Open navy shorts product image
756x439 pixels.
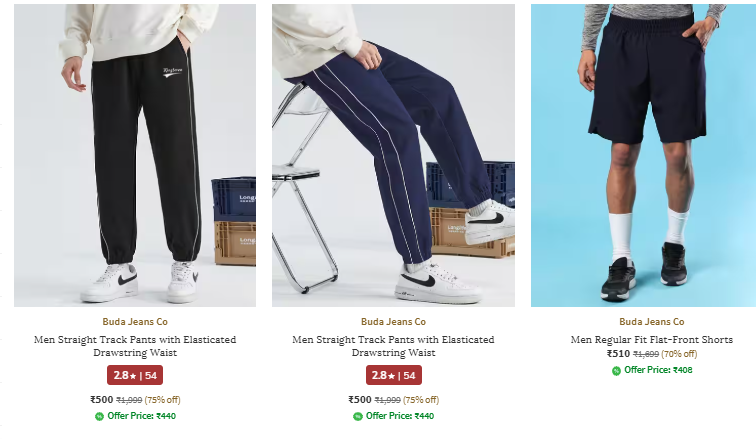click(x=643, y=155)
